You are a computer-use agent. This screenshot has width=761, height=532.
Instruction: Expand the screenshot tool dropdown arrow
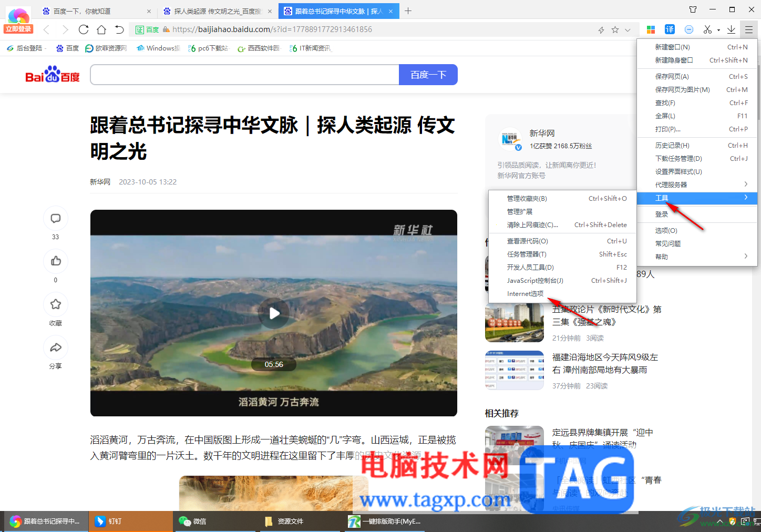718,30
